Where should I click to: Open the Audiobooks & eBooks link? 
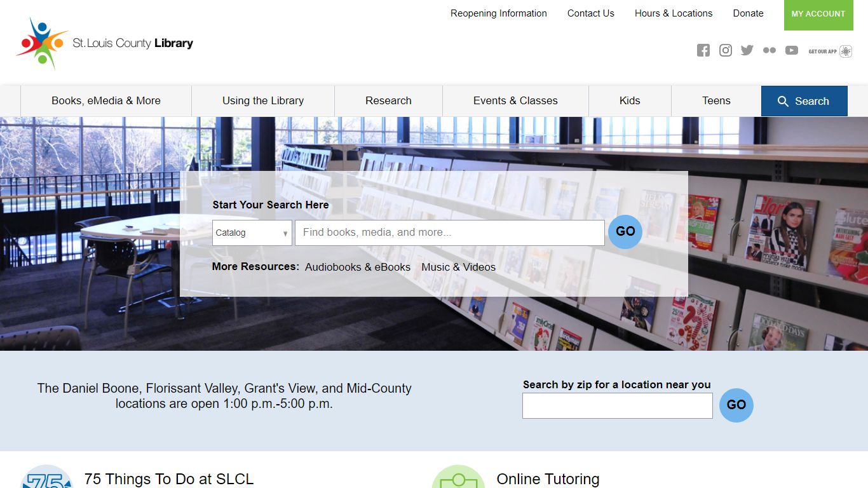(358, 268)
